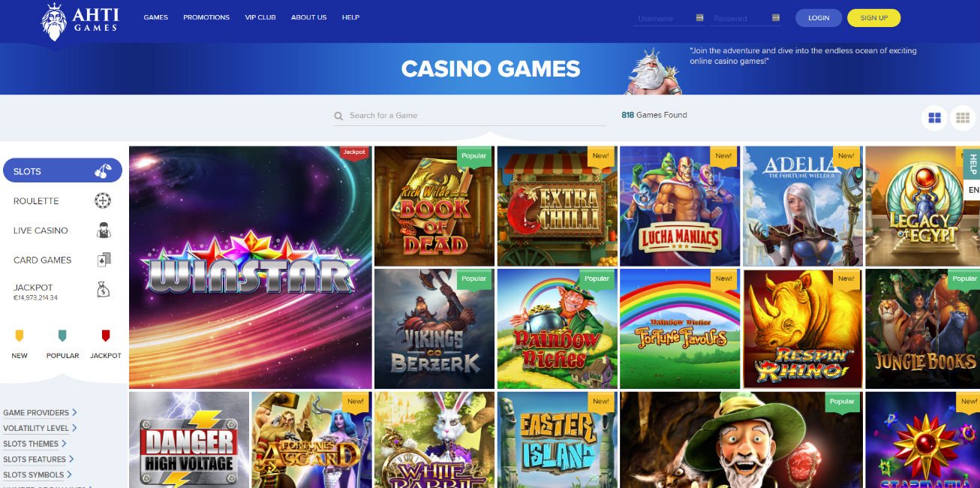The height and width of the screenshot is (488, 980).
Task: Switch to large grid view icon
Action: pos(934,118)
